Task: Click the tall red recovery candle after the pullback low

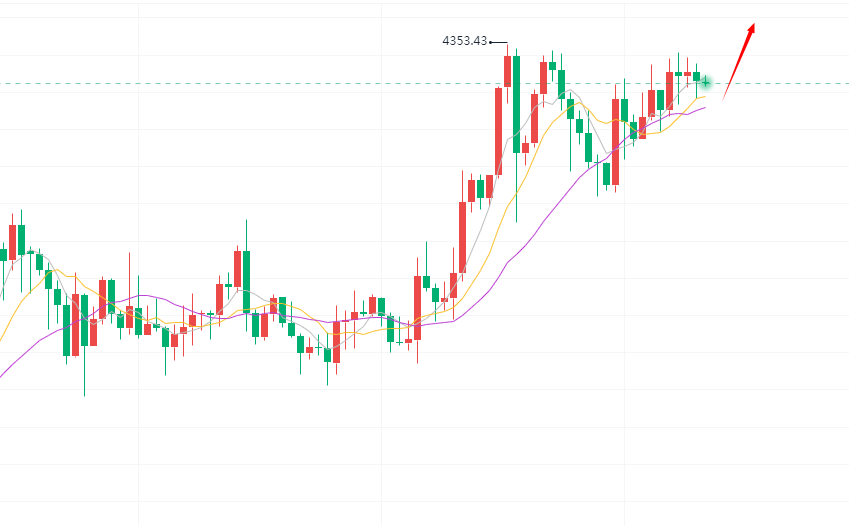Action: (x=614, y=141)
